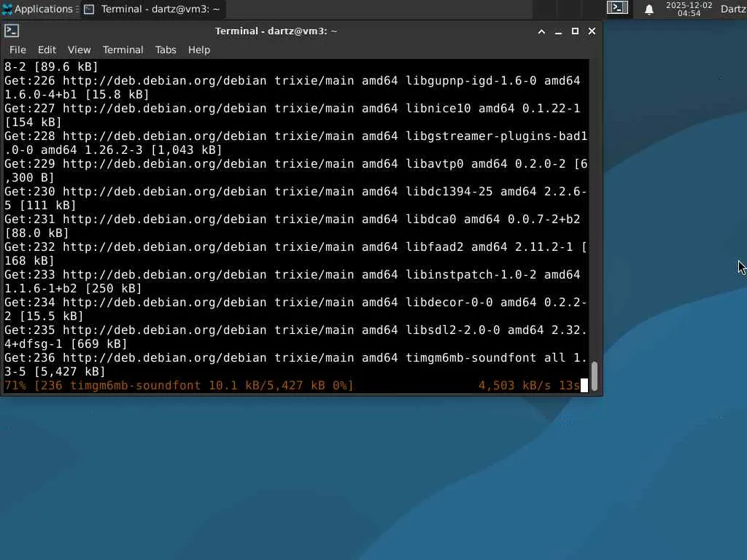Viewport: 747px width, 560px height.
Task: Close the terminal window
Action: coord(592,31)
